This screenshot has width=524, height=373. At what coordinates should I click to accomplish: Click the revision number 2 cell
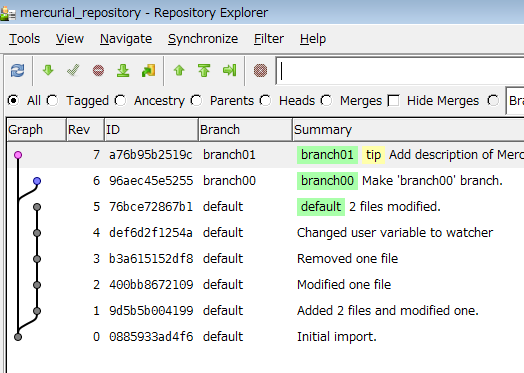[96, 285]
